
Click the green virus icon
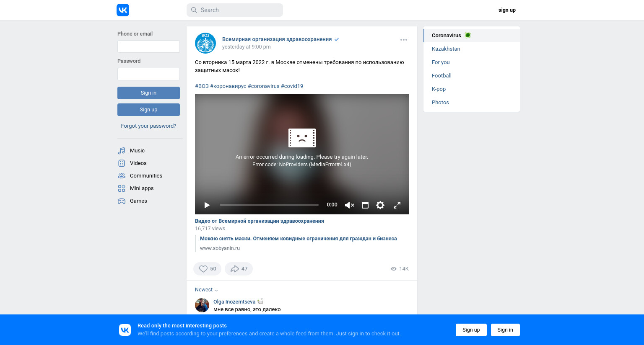(x=468, y=35)
